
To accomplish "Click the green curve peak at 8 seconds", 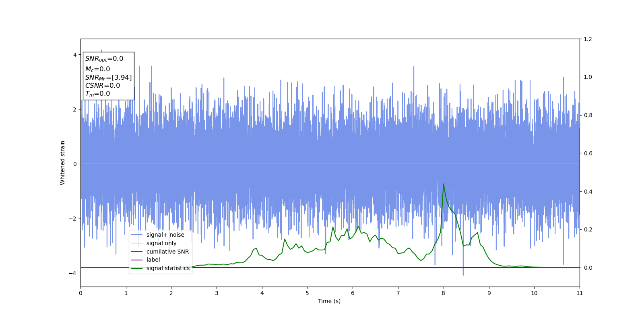I will tap(444, 184).
